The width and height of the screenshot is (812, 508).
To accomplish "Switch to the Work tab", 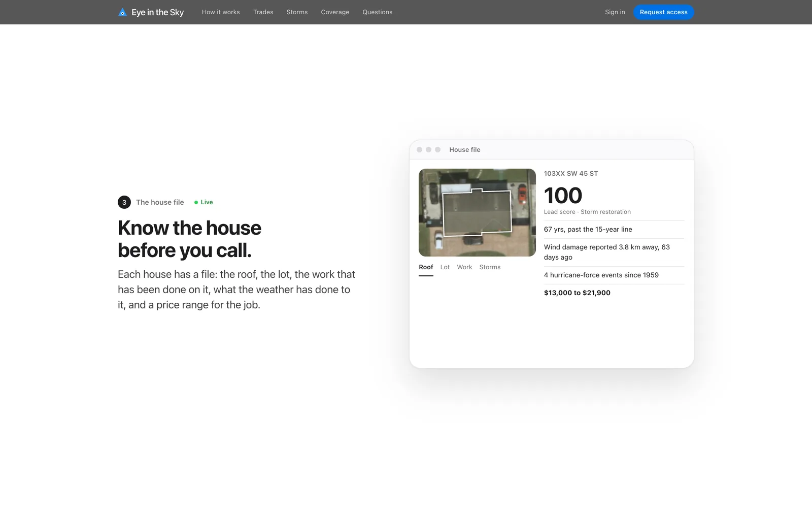I will tap(464, 267).
